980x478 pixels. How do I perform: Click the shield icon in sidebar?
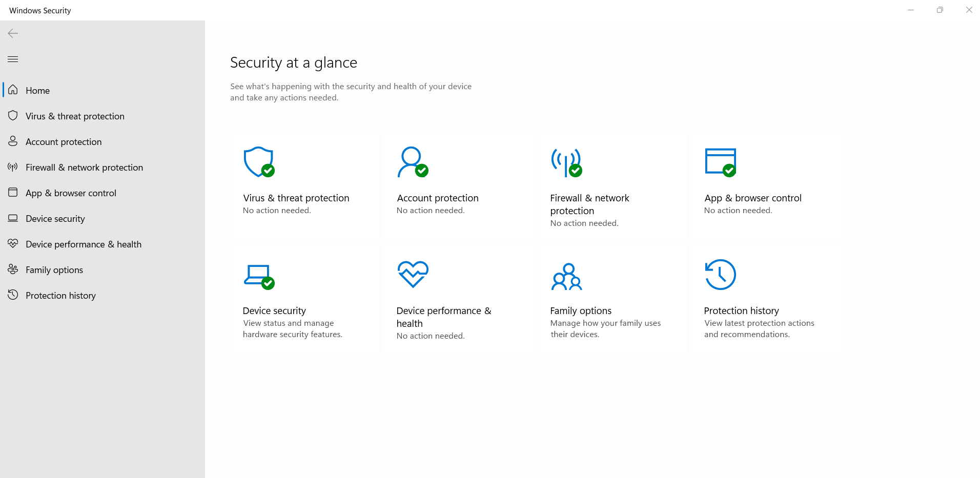click(13, 115)
